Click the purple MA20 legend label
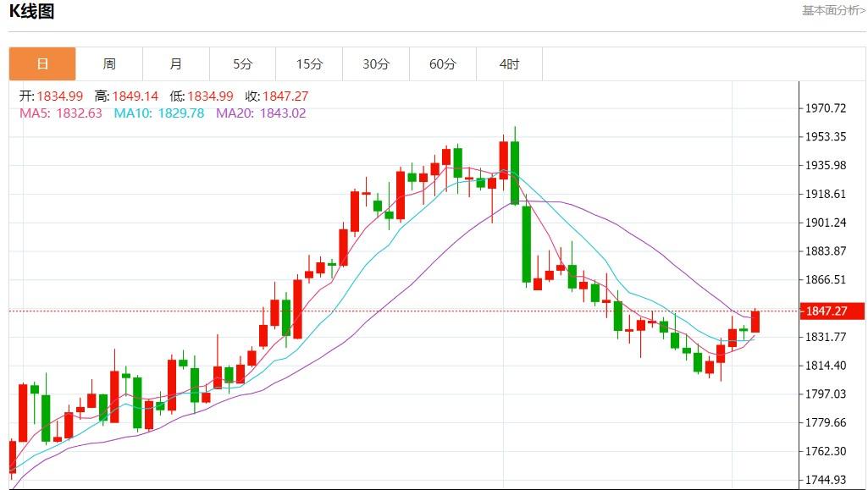 [x=261, y=113]
